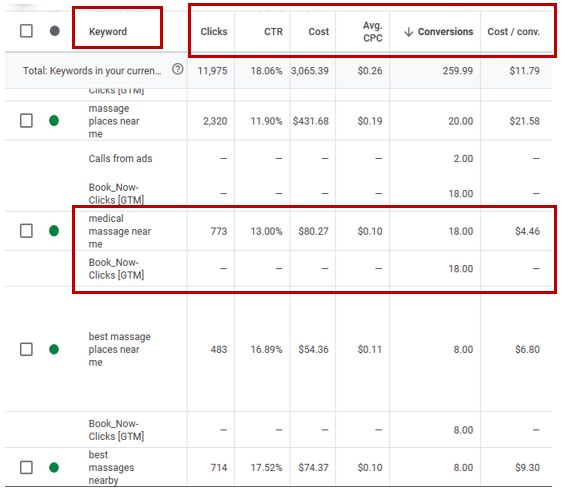Click total clicks value 11,975
The width and height of the screenshot is (564, 500).
[x=212, y=71]
